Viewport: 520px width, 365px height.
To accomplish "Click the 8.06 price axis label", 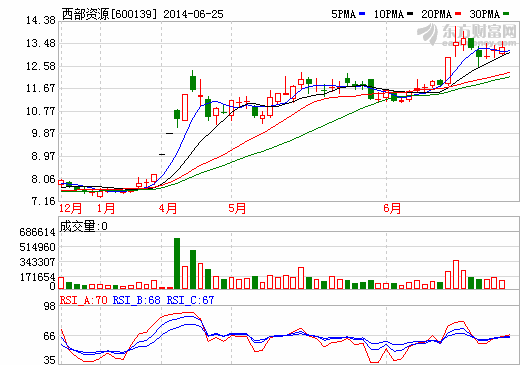I will point(43,179).
